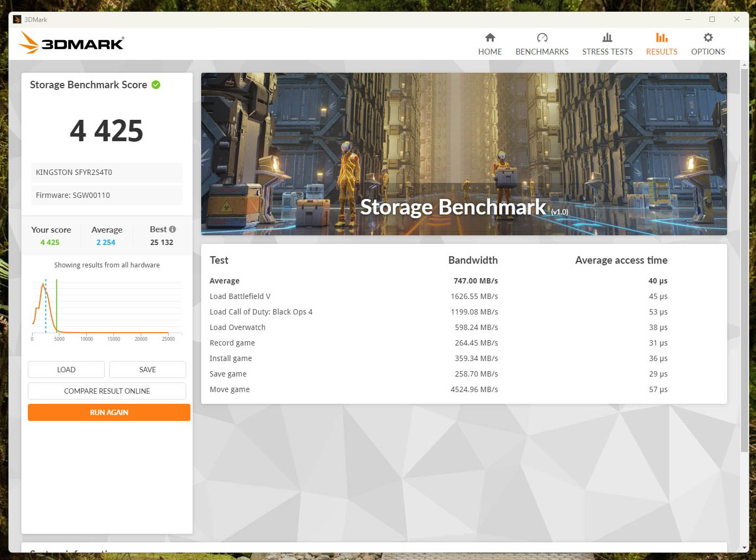Click the 4524.96 MB/s bandwidth value
The image size is (756, 560).
click(474, 389)
